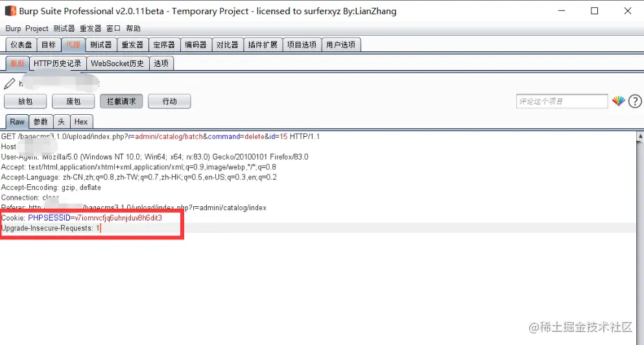Open the 测试器 menu in menu bar

pos(64,29)
